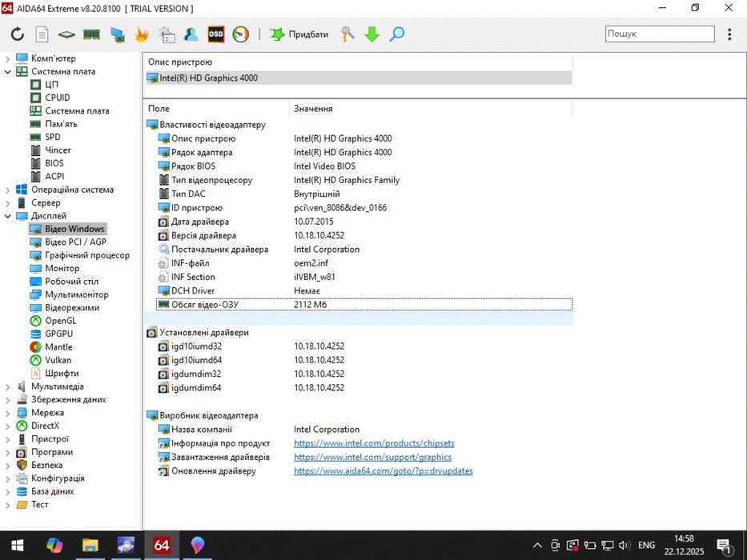Open the Windows Start button

18,546
